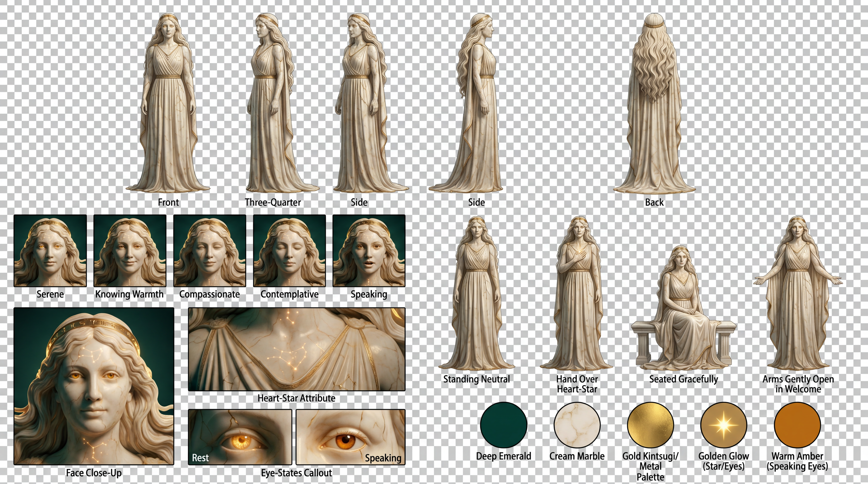The height and width of the screenshot is (484, 868).
Task: Click the 'Compassionate' label
Action: pyautogui.click(x=209, y=294)
